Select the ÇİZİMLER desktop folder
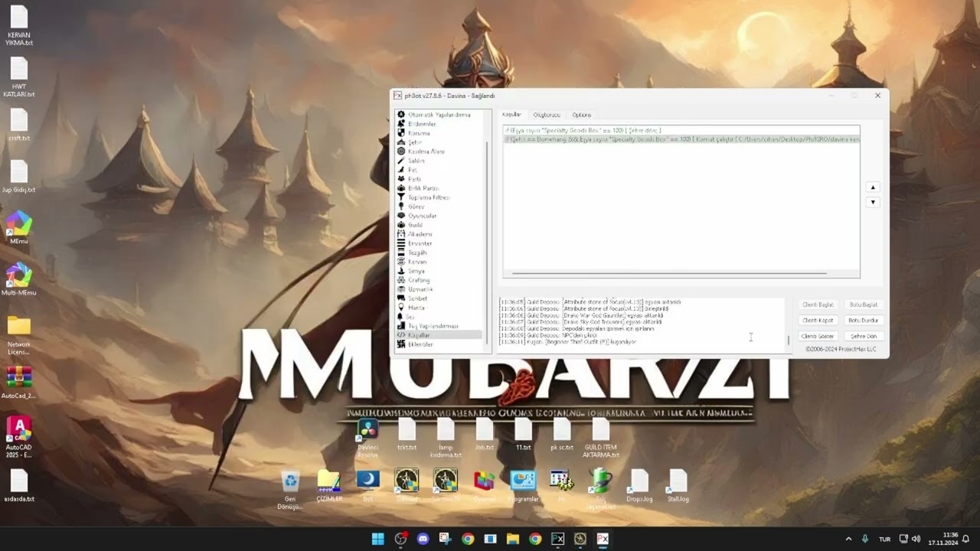This screenshot has height=551, width=980. (329, 486)
